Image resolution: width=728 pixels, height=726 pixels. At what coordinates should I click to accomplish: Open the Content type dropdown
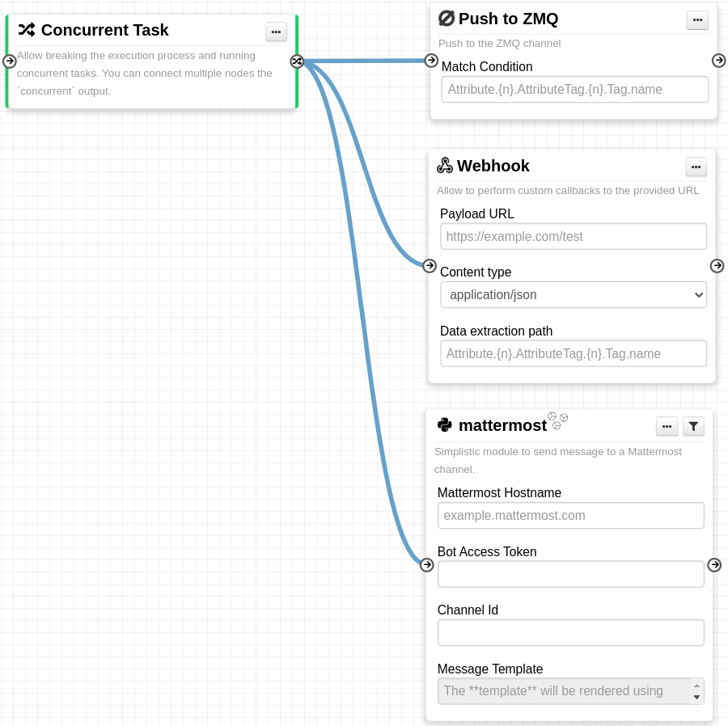pos(574,295)
